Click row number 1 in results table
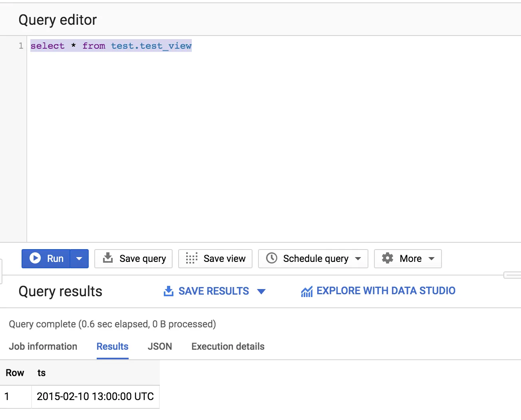521x420 pixels. coord(7,396)
